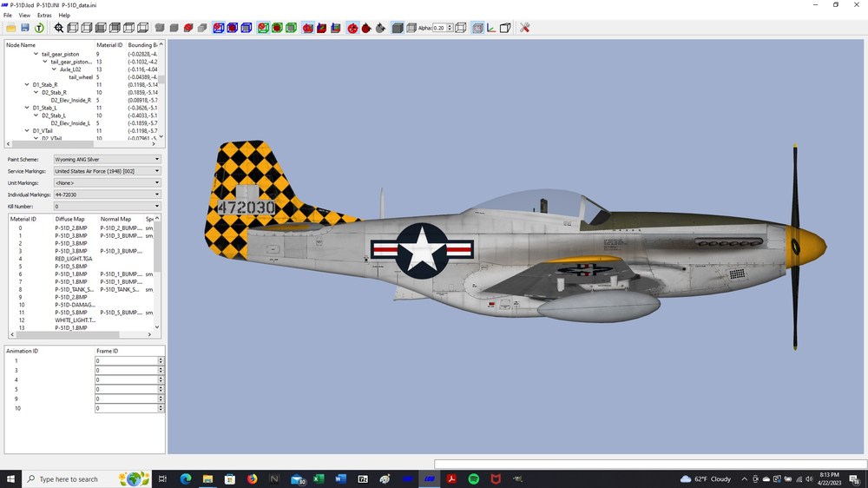Open settings with crossed wrench screwdriver icon
868x488 pixels.
(x=525, y=28)
